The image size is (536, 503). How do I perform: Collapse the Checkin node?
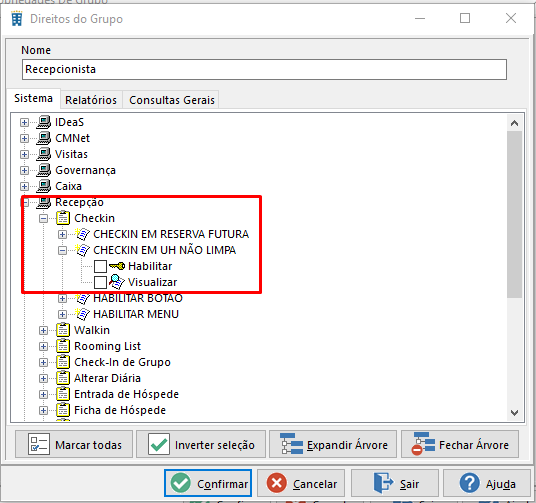(43, 219)
